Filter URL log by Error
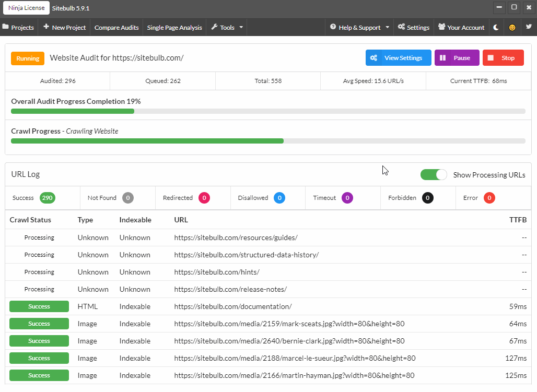Image resolution: width=537 pixels, height=392 pixels. (x=494, y=198)
